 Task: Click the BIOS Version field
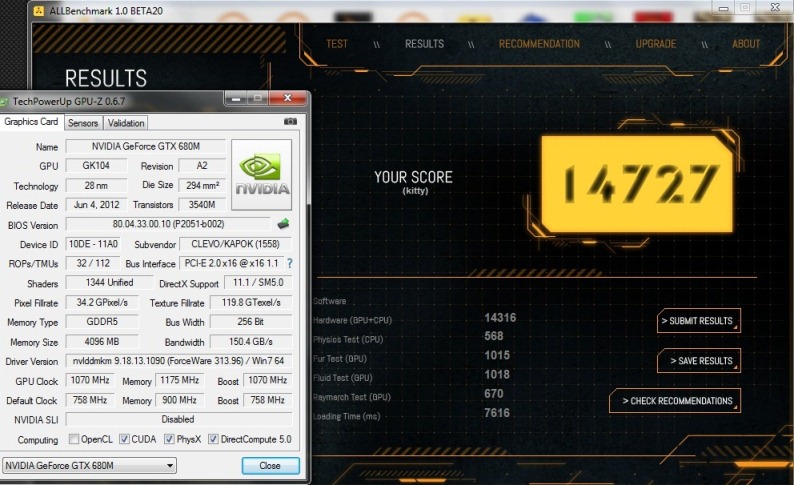pyautogui.click(x=169, y=224)
